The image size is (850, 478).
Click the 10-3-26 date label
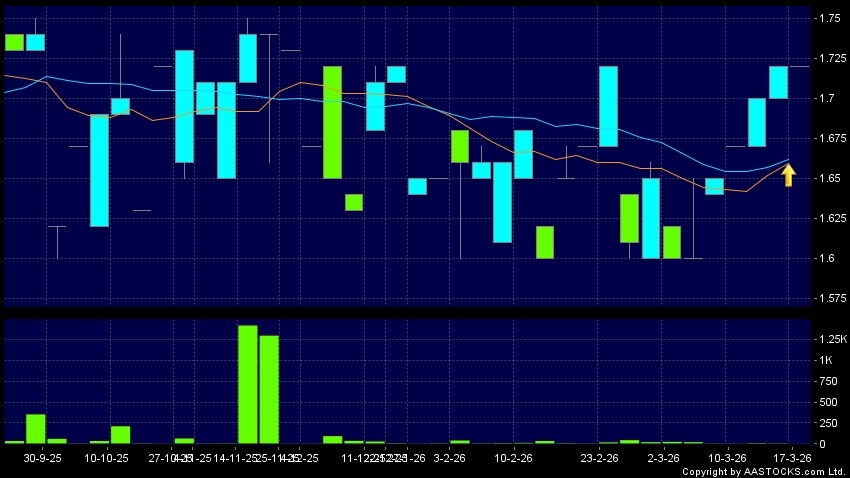coord(727,457)
